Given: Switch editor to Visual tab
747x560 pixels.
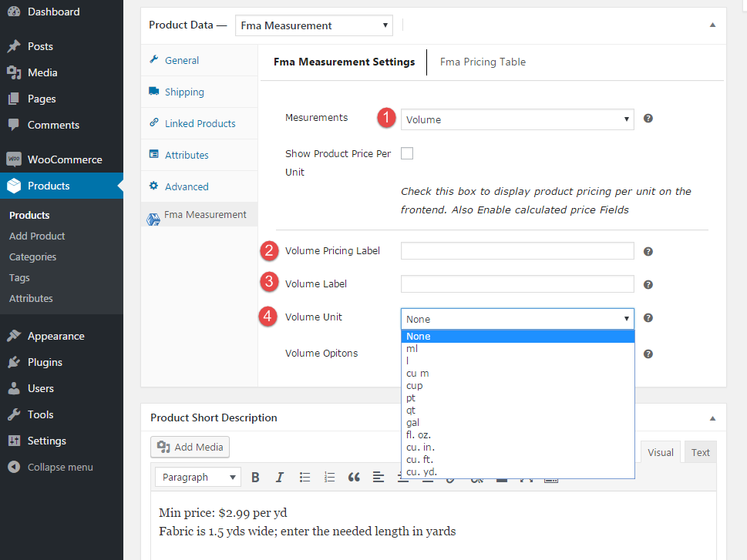Looking at the screenshot, I should pyautogui.click(x=661, y=452).
